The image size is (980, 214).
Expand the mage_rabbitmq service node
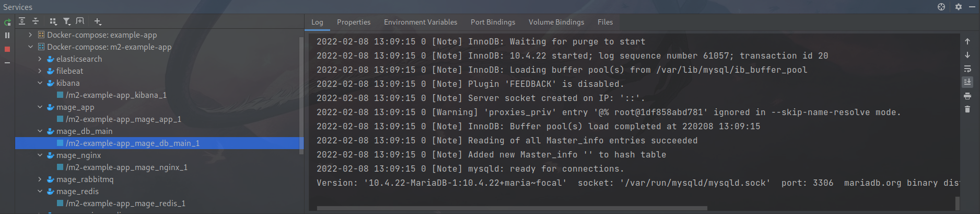40,179
